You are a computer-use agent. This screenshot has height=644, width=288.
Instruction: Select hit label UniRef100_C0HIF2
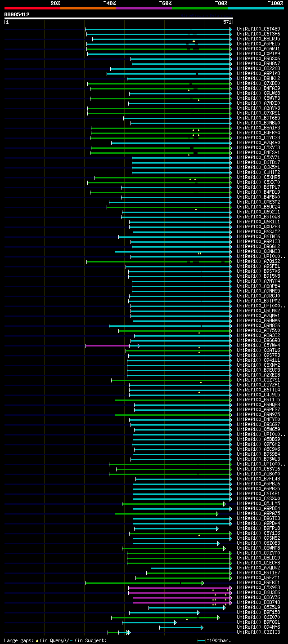coord(258,173)
